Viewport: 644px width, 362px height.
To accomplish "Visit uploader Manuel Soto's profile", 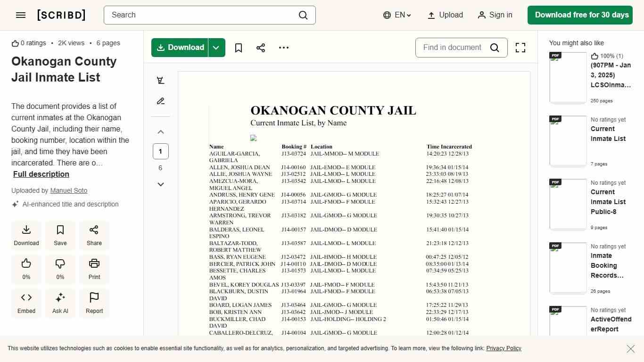I will 68,190.
